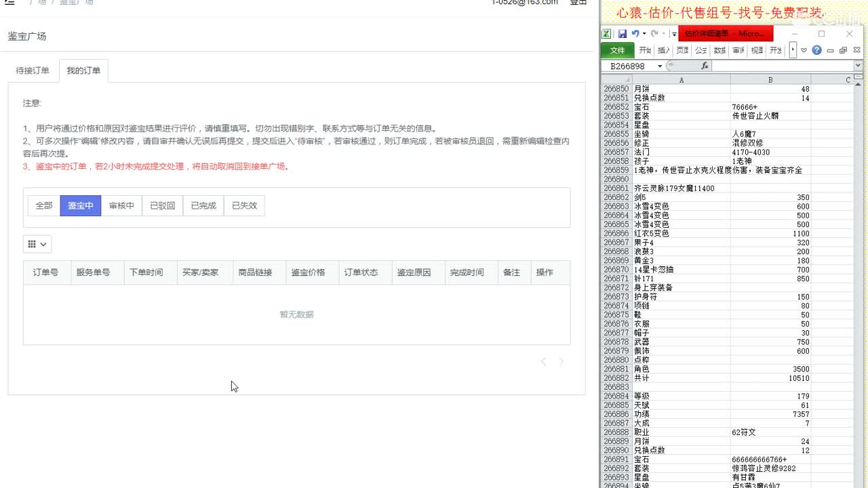Switch to the 插入 (Insert) ribbon tab
Image resolution: width=868 pixels, height=488 pixels.
pos(664,50)
